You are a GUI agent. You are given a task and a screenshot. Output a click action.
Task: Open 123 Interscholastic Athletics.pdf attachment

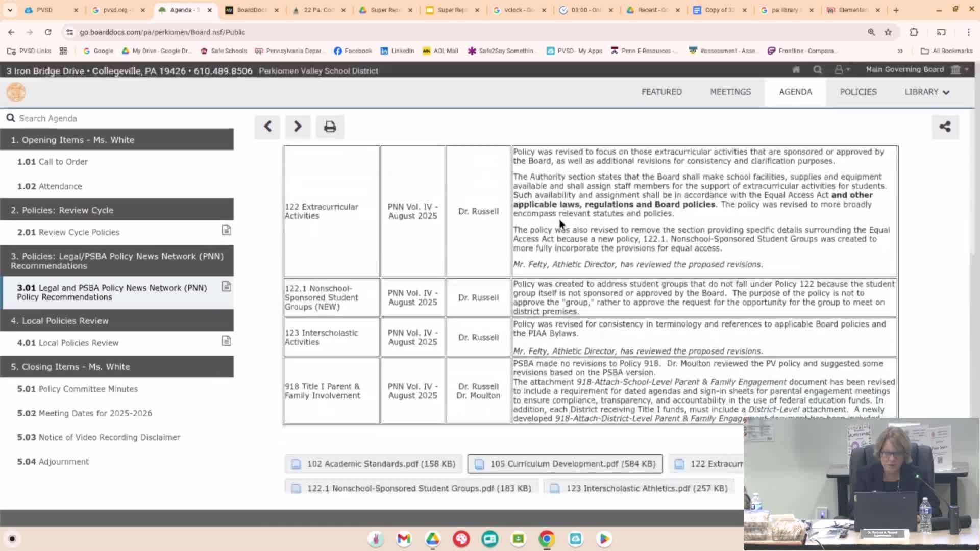[x=639, y=488]
